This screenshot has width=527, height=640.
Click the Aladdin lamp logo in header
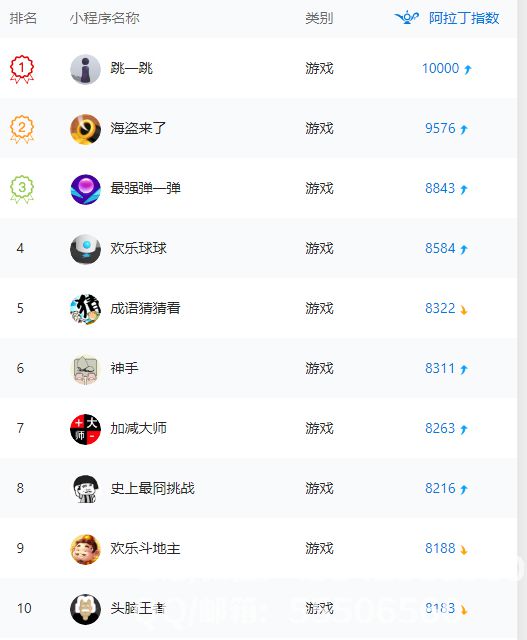(407, 18)
